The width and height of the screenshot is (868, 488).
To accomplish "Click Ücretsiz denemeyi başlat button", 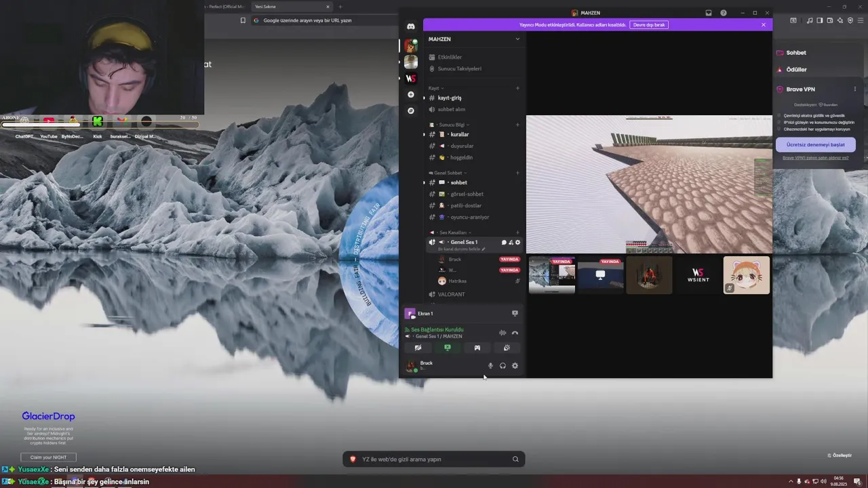I will click(815, 144).
